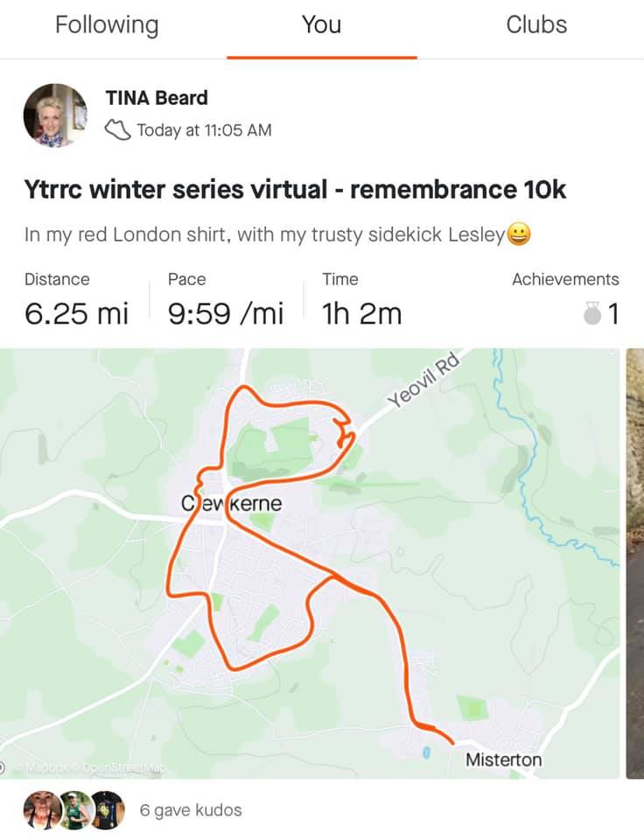
Task: Open TINA Beard's profile picture
Action: click(55, 115)
